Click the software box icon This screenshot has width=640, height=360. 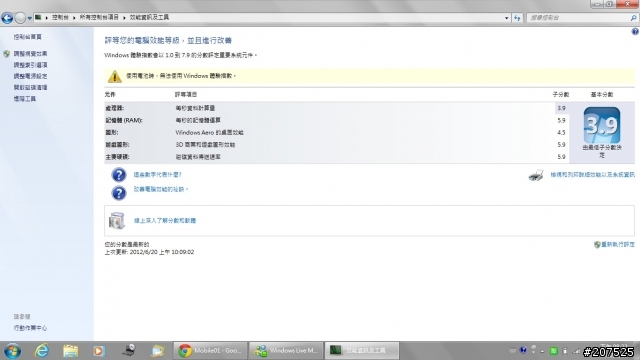pos(117,220)
